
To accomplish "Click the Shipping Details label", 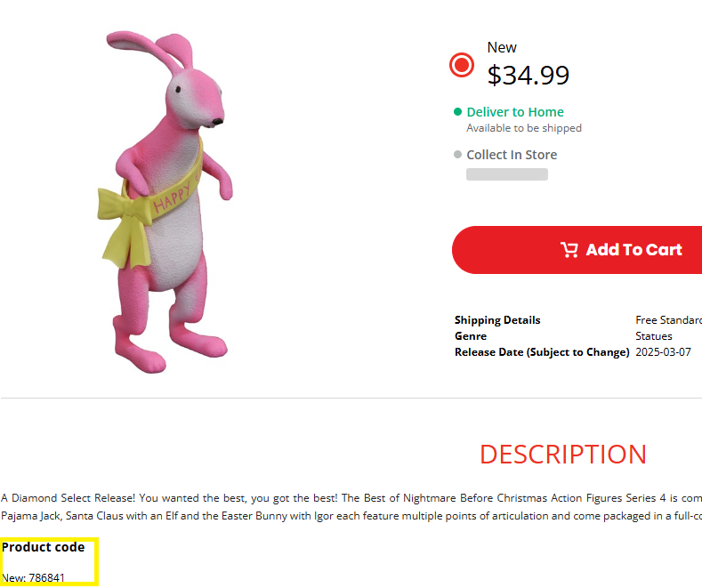I will pyautogui.click(x=497, y=320).
